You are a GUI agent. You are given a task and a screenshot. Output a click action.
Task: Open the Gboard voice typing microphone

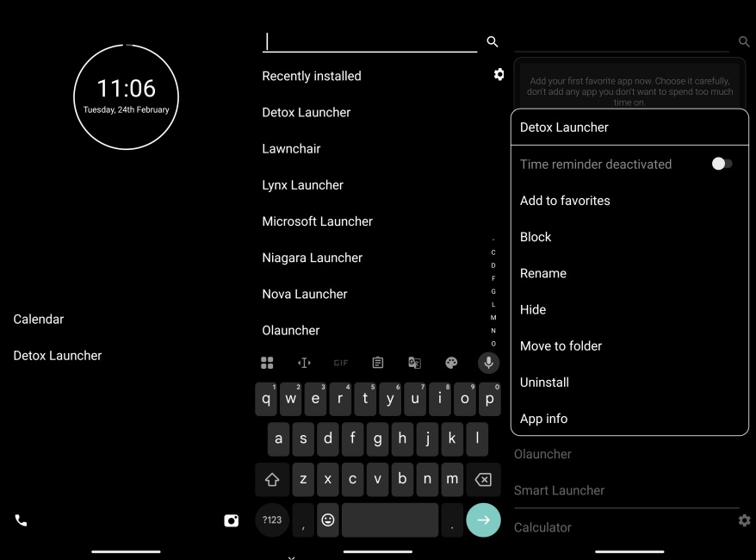pyautogui.click(x=487, y=362)
